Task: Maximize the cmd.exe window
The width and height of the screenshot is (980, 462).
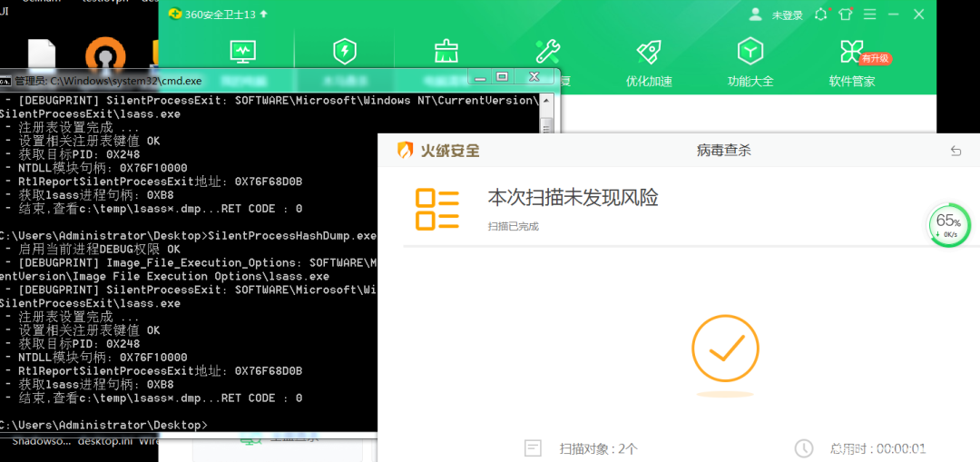Action: pos(502,77)
